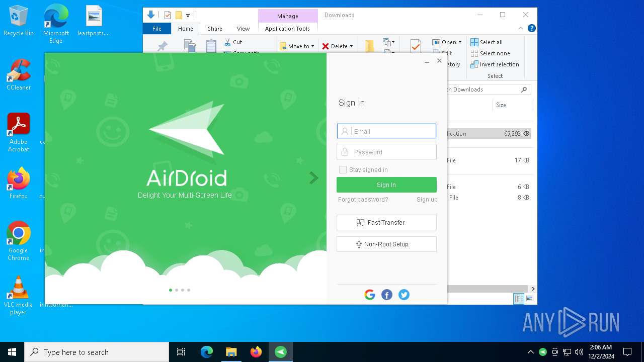Viewport: 644px width, 362px height.
Task: Click the Windows taskbar search box
Action: (97, 352)
